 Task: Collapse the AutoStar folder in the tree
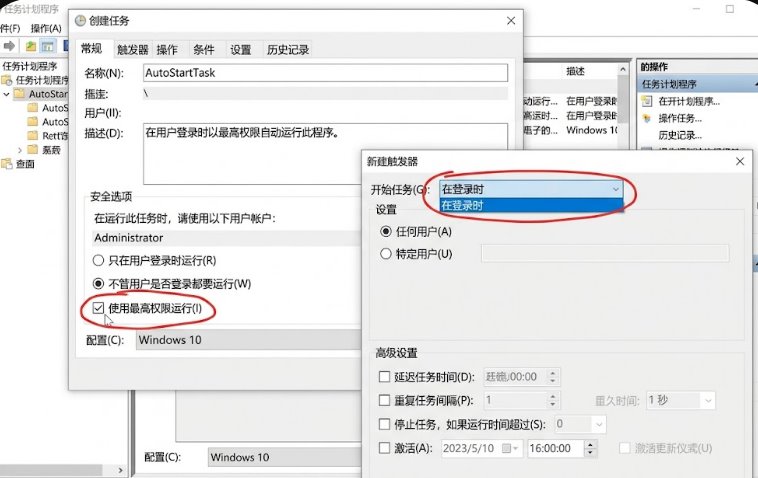pos(6,94)
